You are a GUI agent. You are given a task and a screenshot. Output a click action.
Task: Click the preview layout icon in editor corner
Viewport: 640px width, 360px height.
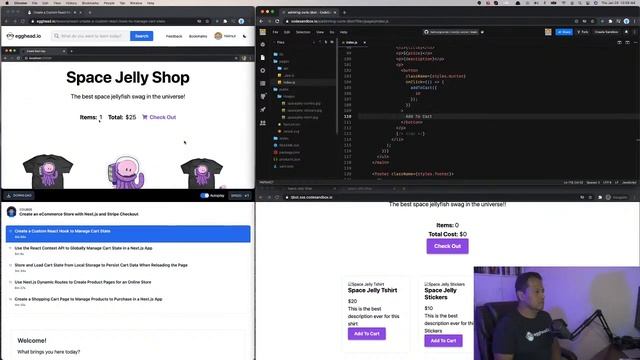click(627, 42)
